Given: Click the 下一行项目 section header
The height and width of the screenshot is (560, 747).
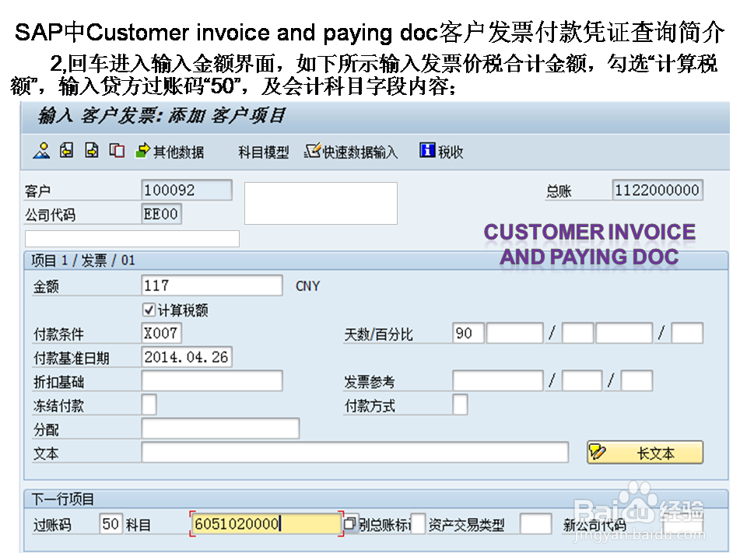Looking at the screenshot, I should pyautogui.click(x=62, y=499).
